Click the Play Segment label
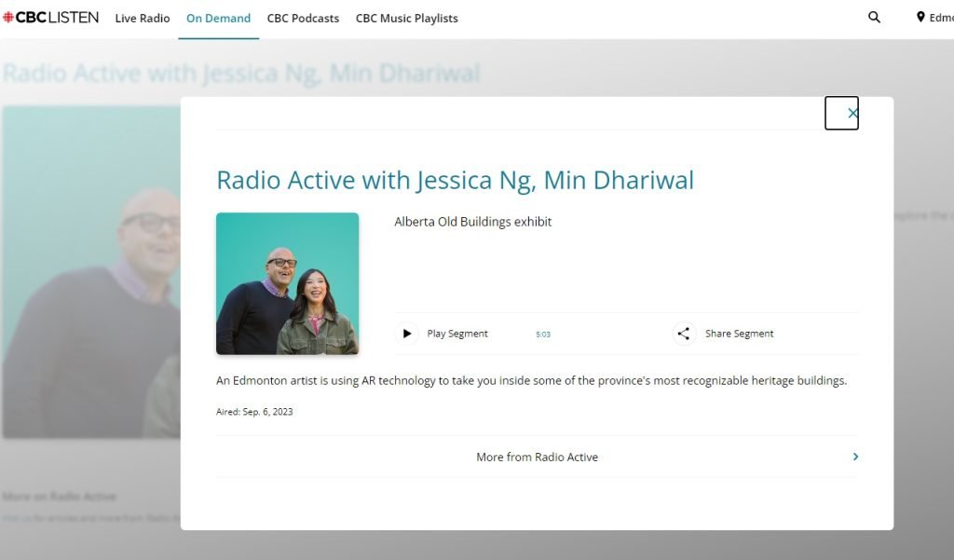 [x=457, y=334]
